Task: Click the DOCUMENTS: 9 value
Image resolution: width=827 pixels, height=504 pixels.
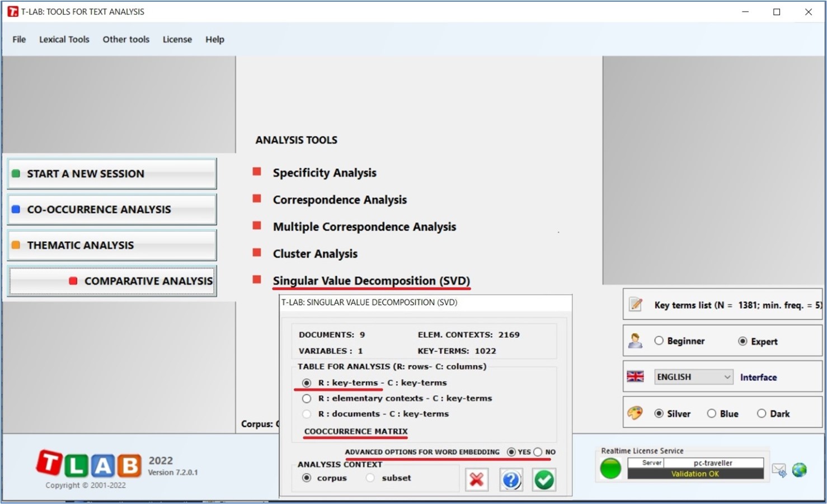Action: click(331, 335)
